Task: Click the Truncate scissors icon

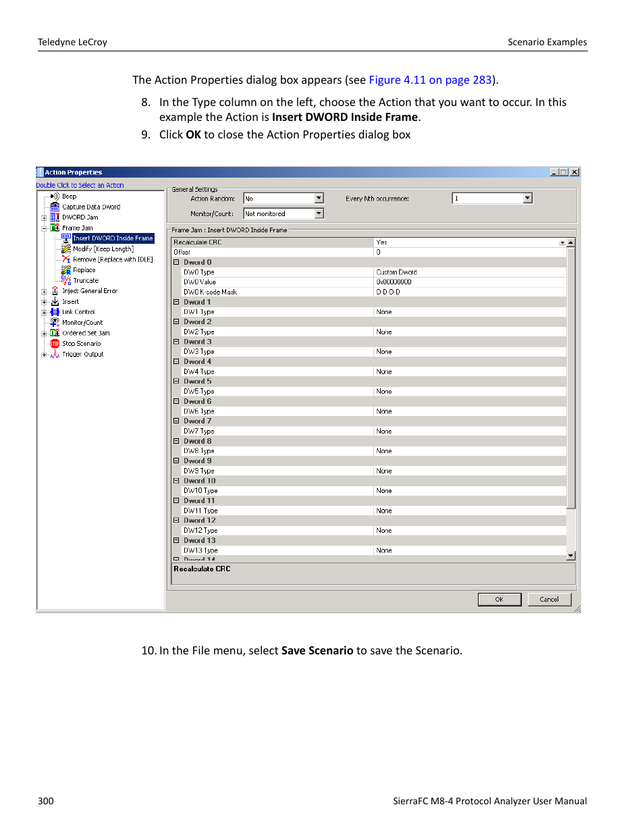Action: pyautogui.click(x=66, y=280)
